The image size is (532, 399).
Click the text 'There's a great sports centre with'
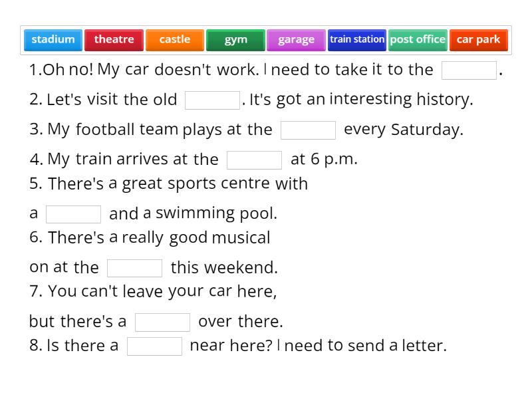(x=178, y=184)
